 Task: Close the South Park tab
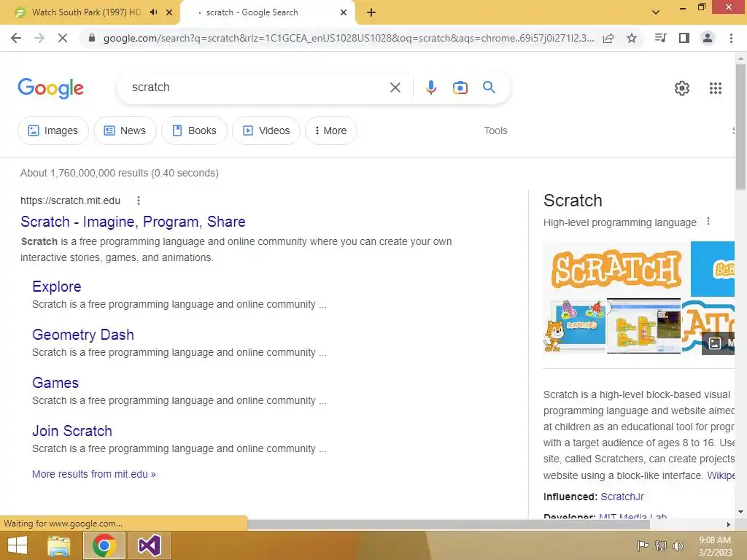(x=169, y=12)
